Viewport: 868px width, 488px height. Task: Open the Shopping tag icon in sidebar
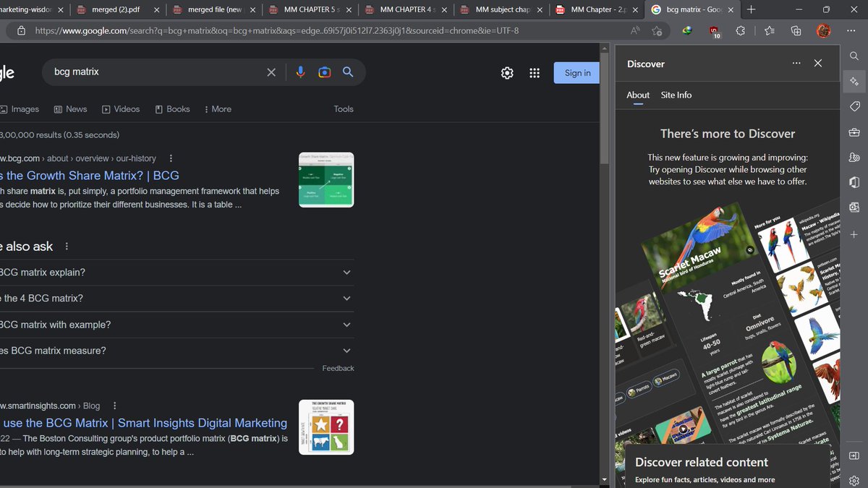click(x=854, y=106)
